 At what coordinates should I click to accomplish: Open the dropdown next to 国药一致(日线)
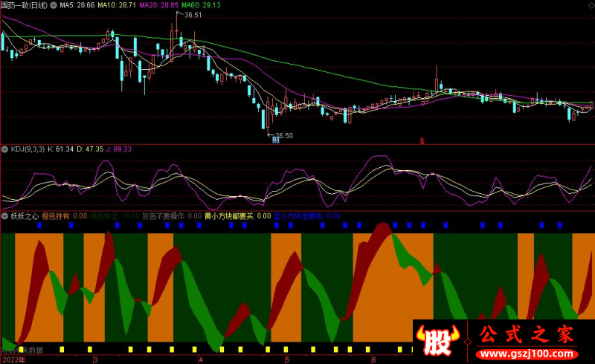pos(54,5)
